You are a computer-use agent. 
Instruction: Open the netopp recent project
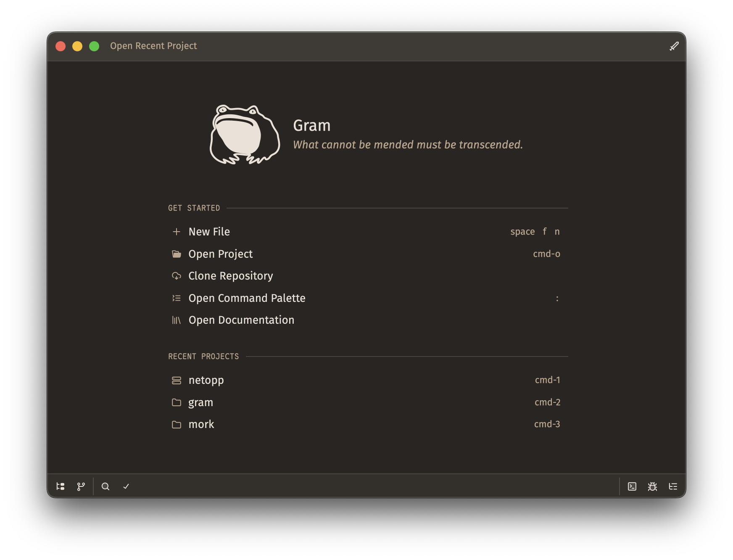tap(206, 380)
